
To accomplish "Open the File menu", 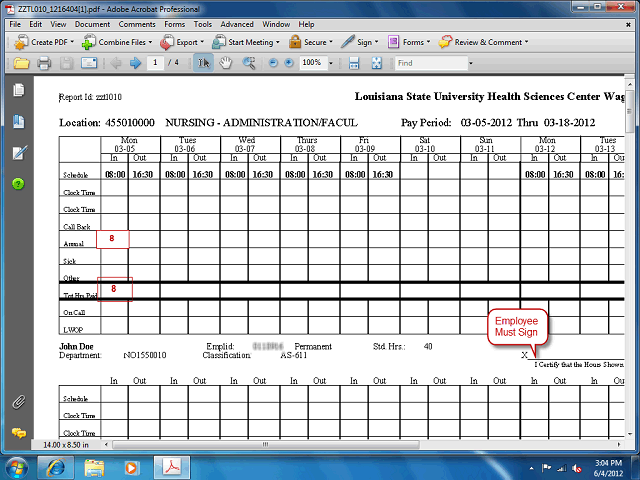I will [15, 24].
